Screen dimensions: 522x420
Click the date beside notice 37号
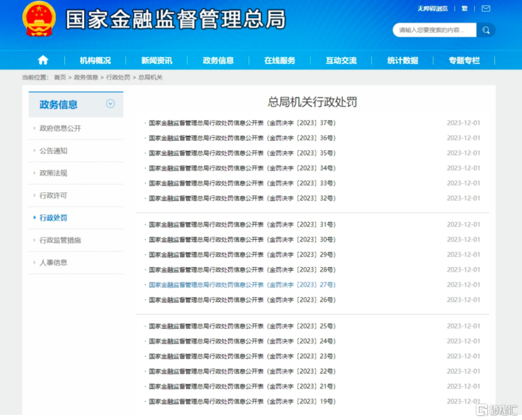(464, 123)
